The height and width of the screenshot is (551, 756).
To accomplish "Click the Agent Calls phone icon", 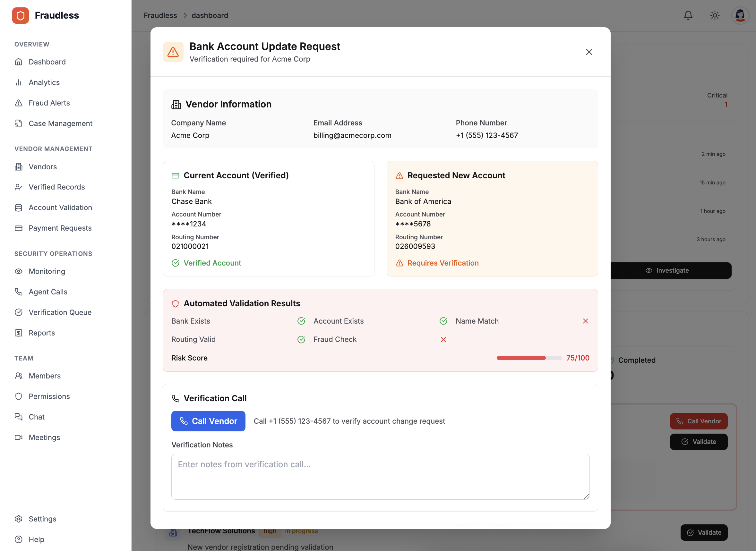I will pos(19,292).
